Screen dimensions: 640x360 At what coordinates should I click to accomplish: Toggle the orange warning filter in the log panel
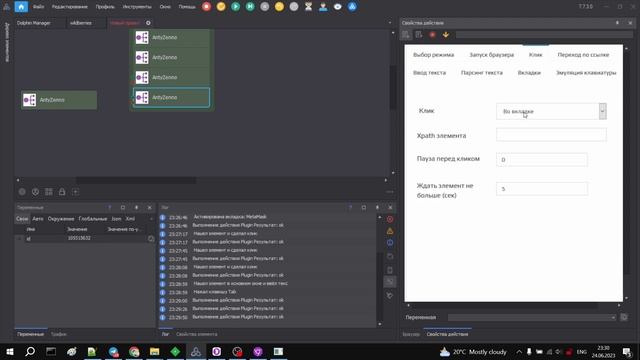(x=390, y=231)
